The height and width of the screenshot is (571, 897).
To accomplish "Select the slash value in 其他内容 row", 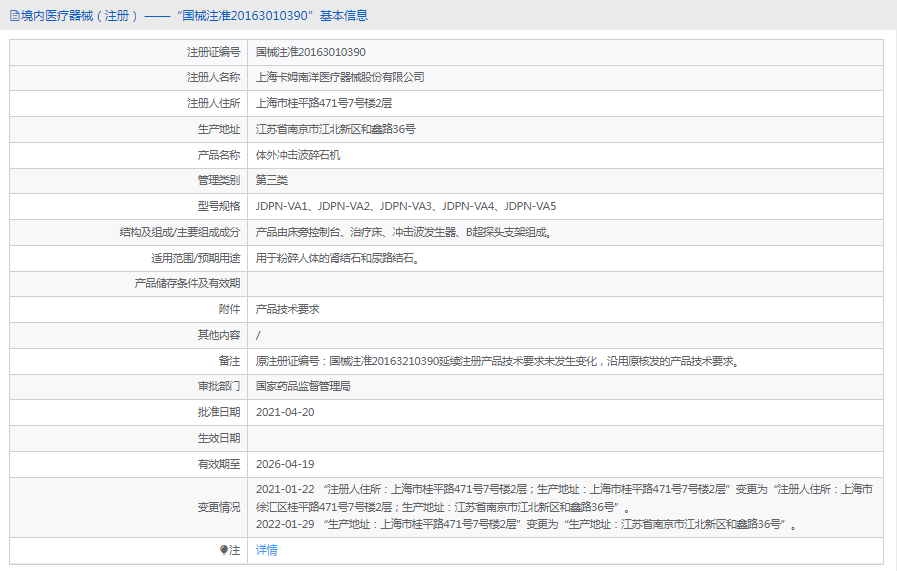I will (258, 335).
